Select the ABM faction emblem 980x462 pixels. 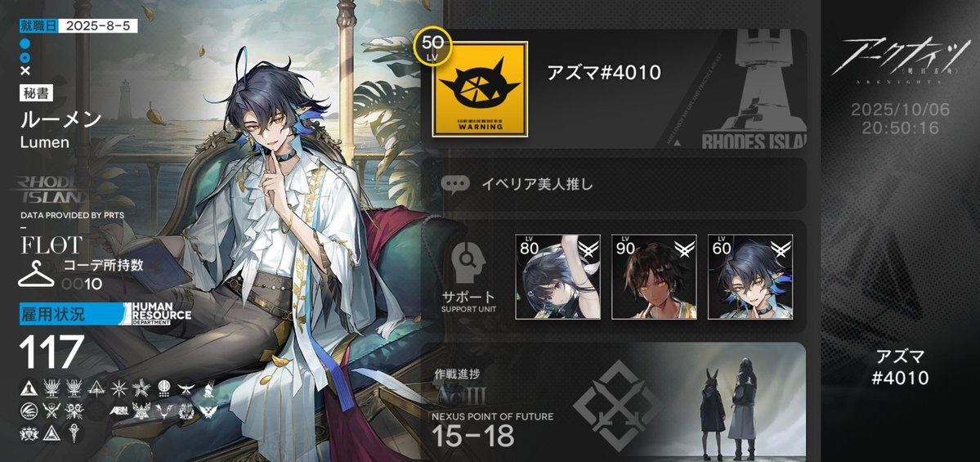point(119,410)
